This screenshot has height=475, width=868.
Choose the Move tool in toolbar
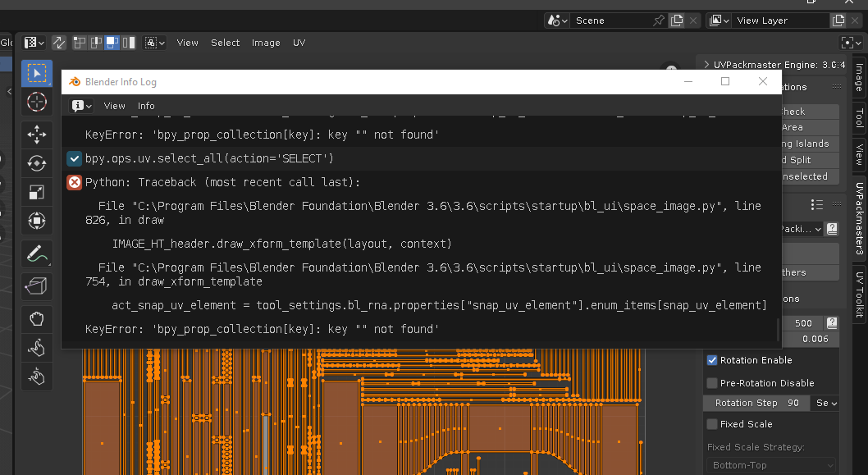pos(37,135)
